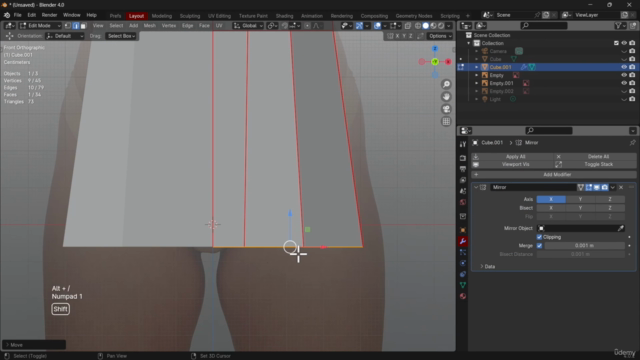Toggle Mirror modifier viewport display

(596, 187)
